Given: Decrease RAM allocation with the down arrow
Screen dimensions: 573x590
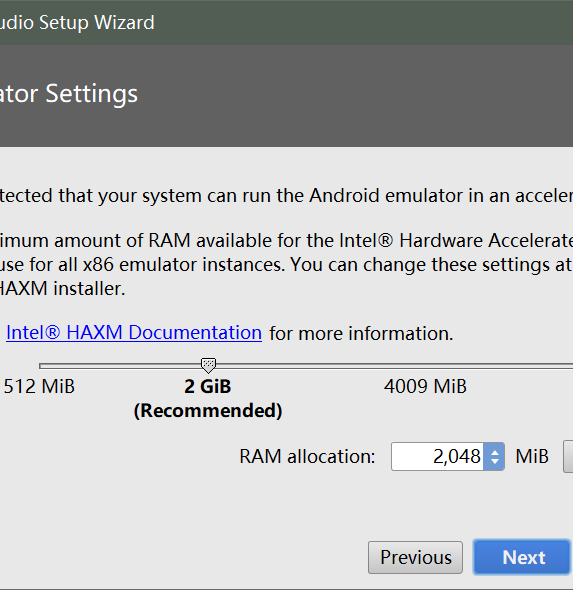Looking at the screenshot, I should point(494,462).
